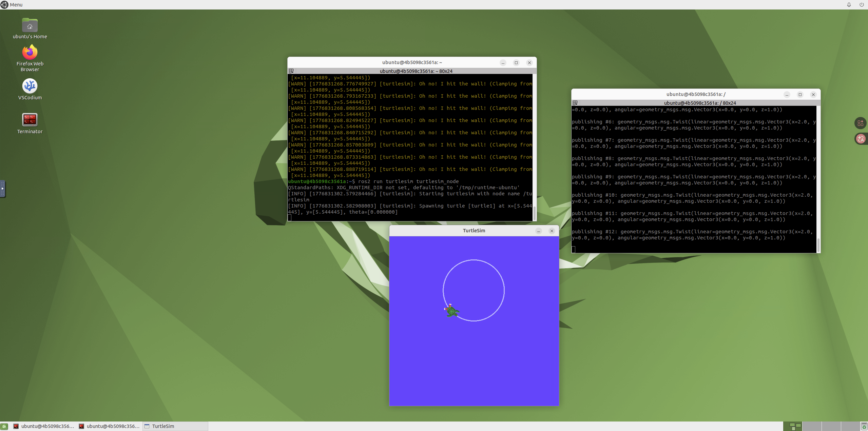Click the right terminal's vertical scrollbar

click(x=818, y=179)
